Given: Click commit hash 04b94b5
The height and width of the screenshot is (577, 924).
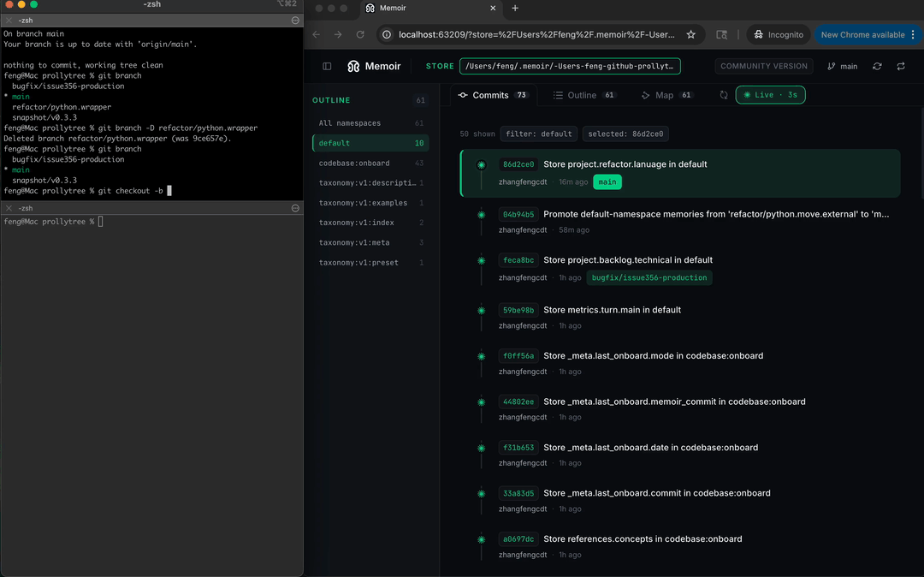Looking at the screenshot, I should point(518,215).
